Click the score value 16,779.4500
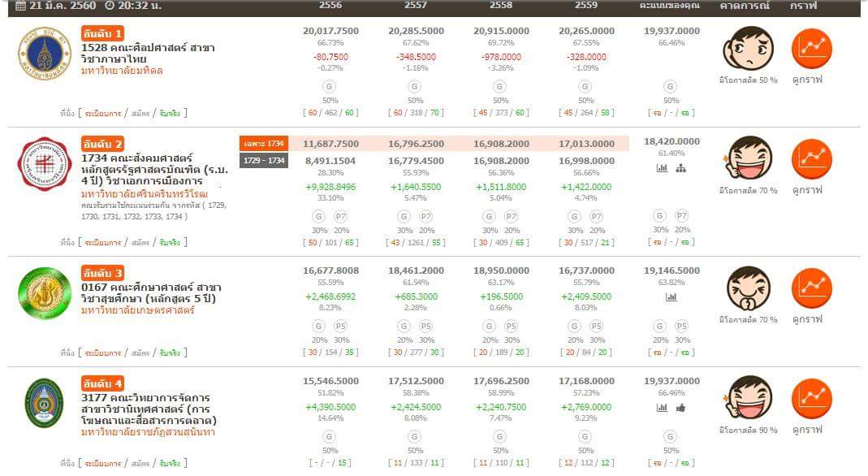This screenshot has width=868, height=476. click(416, 161)
